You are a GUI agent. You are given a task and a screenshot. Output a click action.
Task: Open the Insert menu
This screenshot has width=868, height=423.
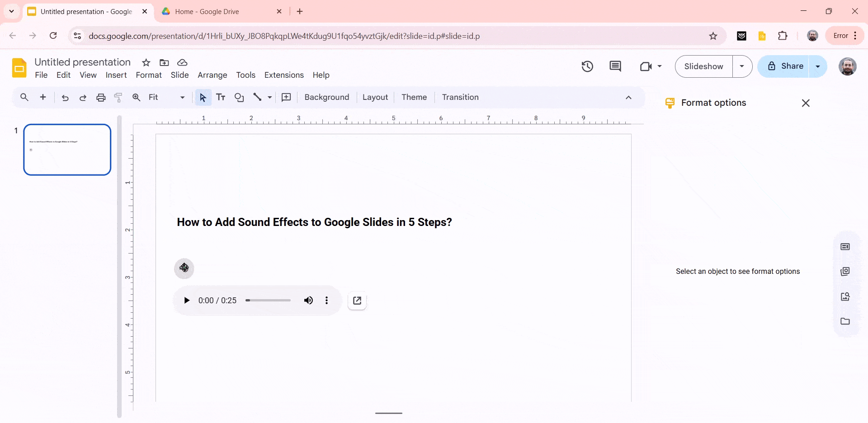(116, 75)
